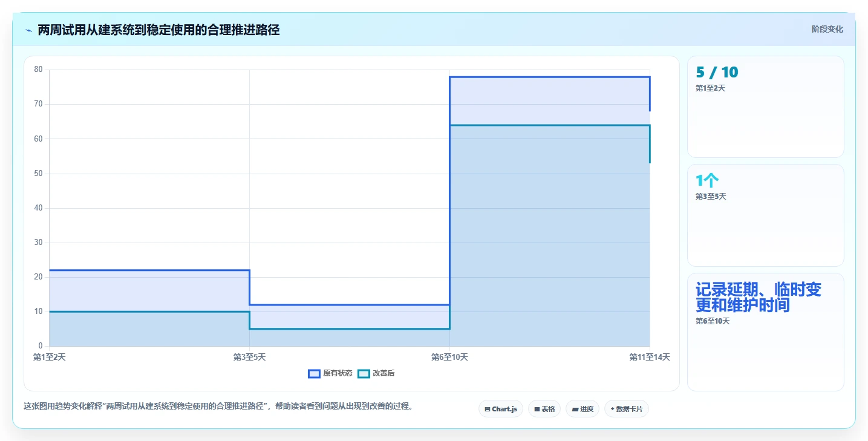
Task: Click the Chart.js tag
Action: (501, 409)
